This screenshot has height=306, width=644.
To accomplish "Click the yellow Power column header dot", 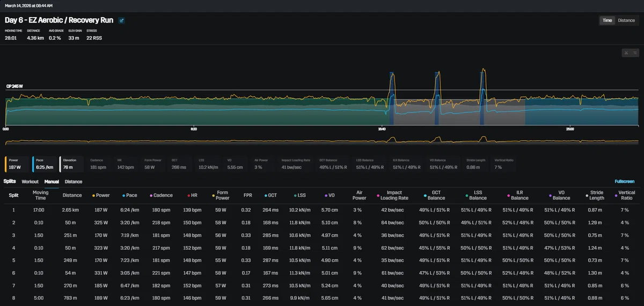I will point(94,195).
